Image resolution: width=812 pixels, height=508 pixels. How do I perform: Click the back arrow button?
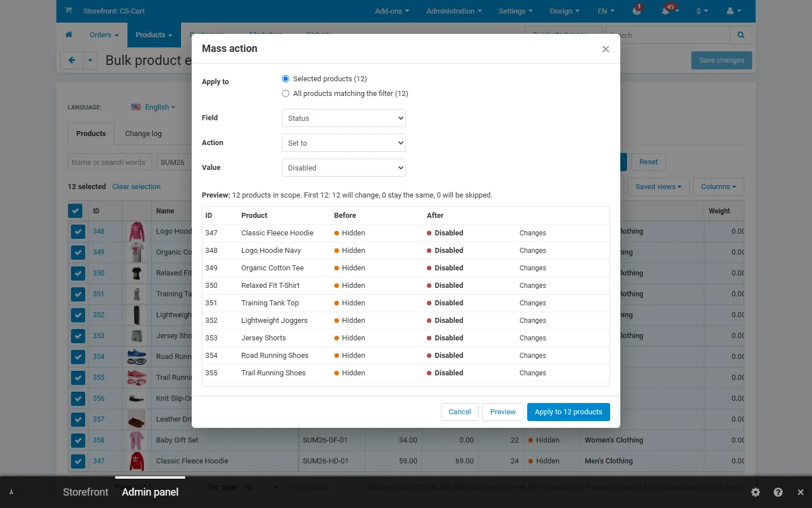coord(72,60)
